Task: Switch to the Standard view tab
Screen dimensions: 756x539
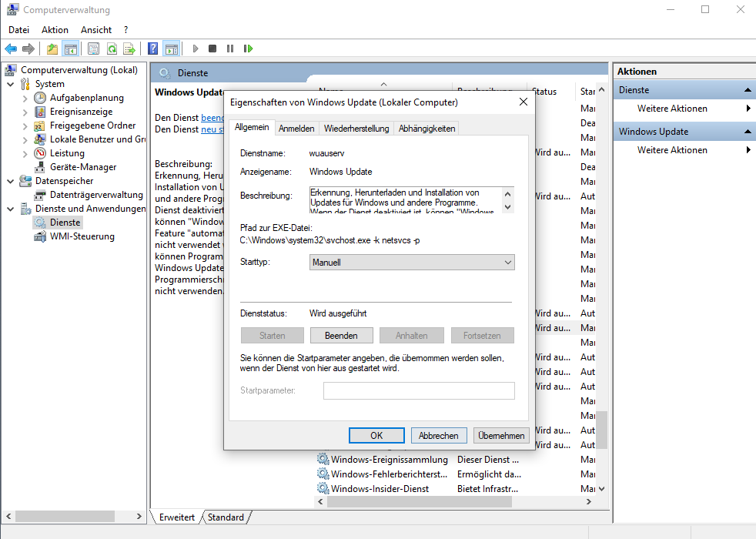Action: [x=226, y=517]
